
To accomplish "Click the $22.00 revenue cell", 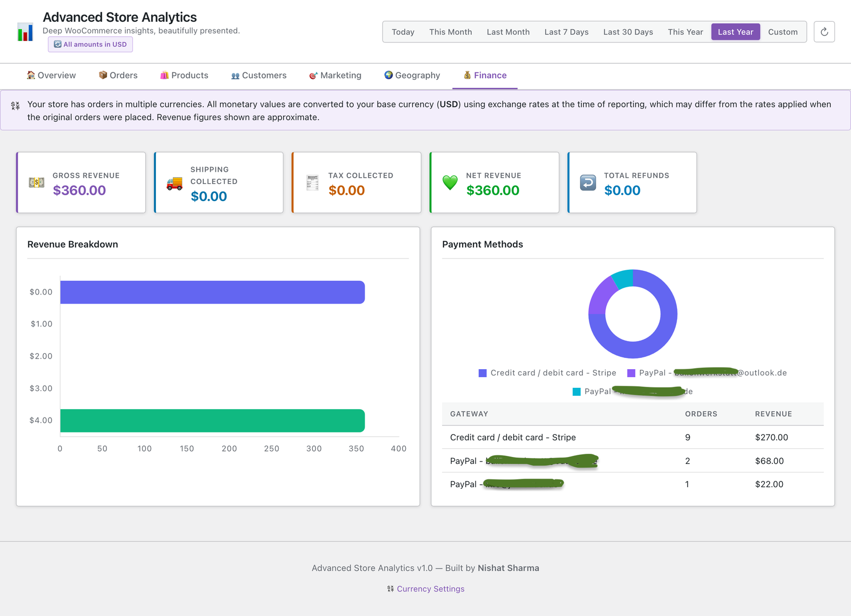I will tap(769, 484).
